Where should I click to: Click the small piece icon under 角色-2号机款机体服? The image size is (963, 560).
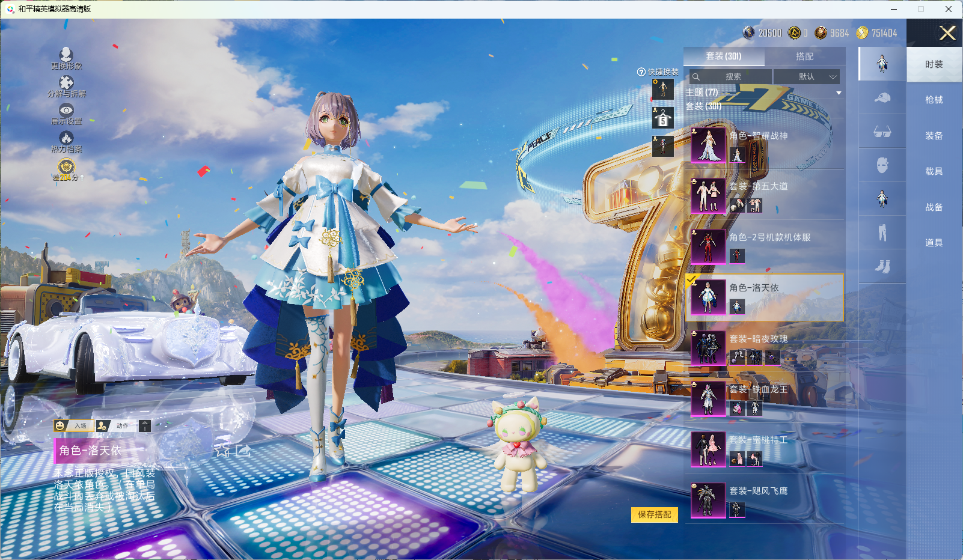pos(738,257)
